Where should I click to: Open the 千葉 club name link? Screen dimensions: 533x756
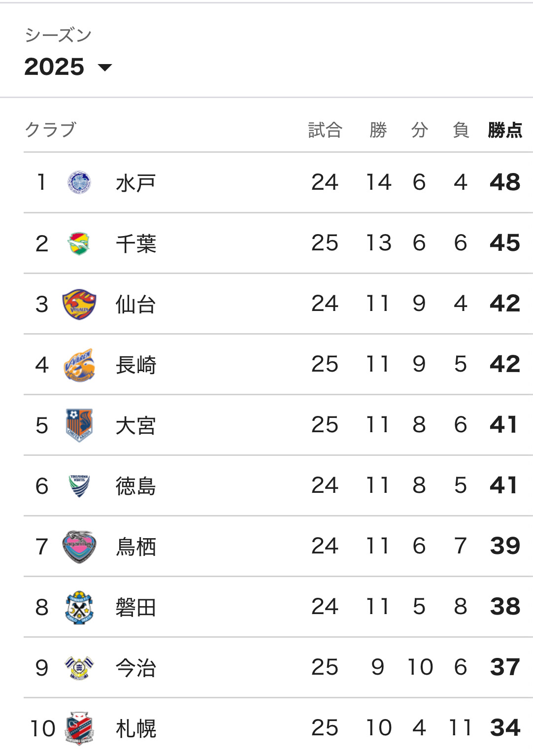tap(136, 243)
